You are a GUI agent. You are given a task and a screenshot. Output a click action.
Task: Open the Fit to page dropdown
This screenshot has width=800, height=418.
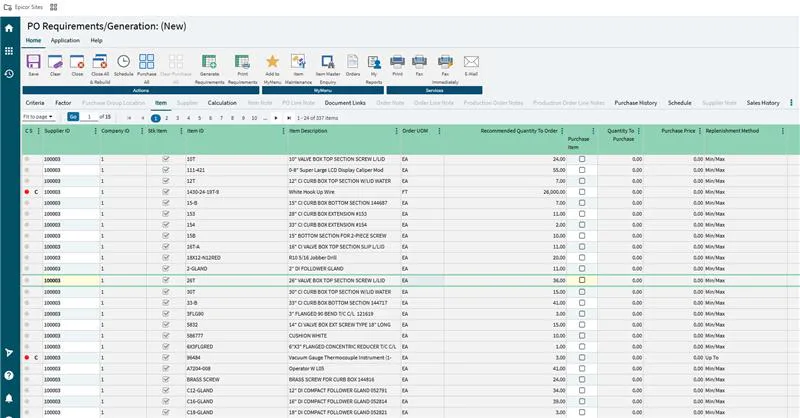tap(38, 117)
